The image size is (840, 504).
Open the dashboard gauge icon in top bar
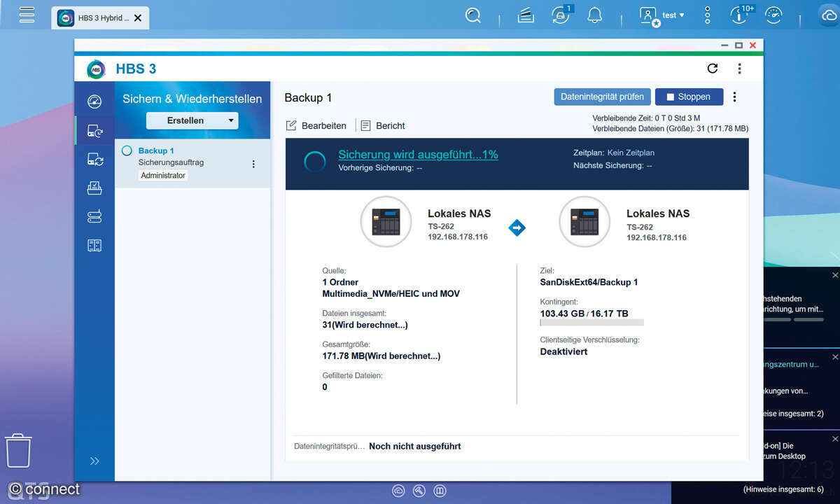click(x=773, y=15)
